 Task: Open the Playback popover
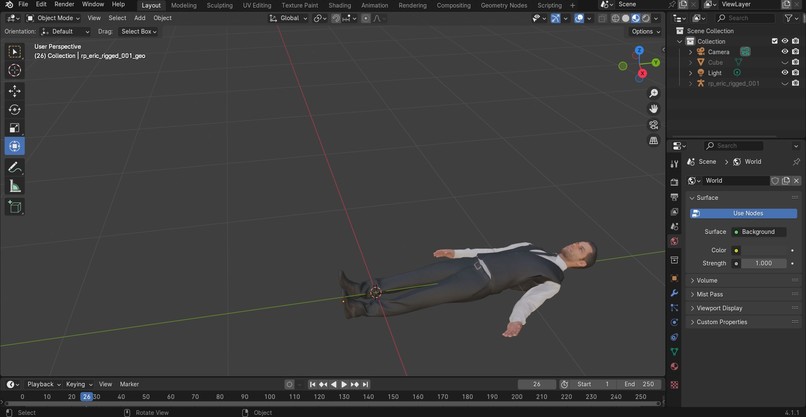(44, 384)
